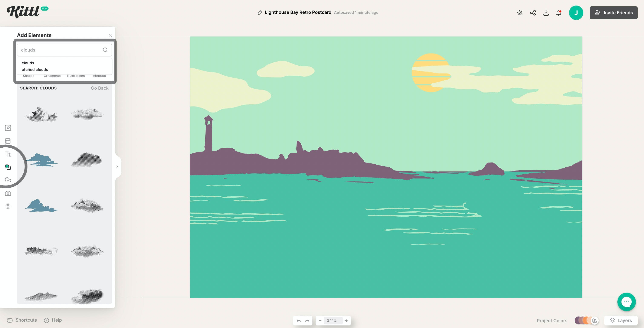Click the clouds search input field
644x328 pixels.
click(x=64, y=50)
